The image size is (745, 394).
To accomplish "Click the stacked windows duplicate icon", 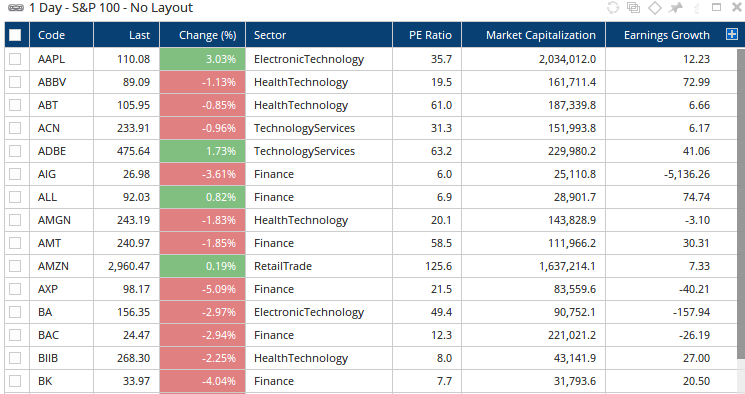I will click(x=633, y=8).
